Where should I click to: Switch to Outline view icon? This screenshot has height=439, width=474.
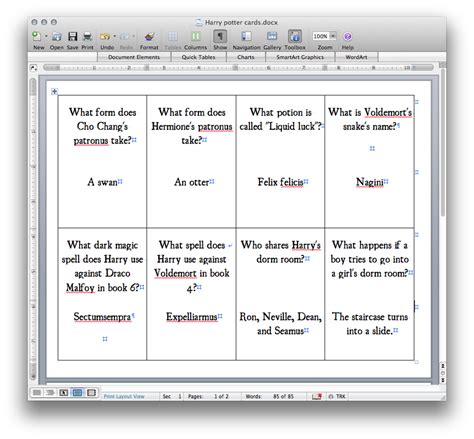tap(50, 393)
